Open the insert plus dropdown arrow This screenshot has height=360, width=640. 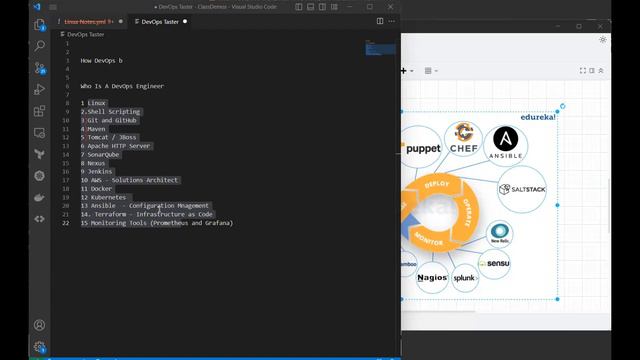[411, 71]
